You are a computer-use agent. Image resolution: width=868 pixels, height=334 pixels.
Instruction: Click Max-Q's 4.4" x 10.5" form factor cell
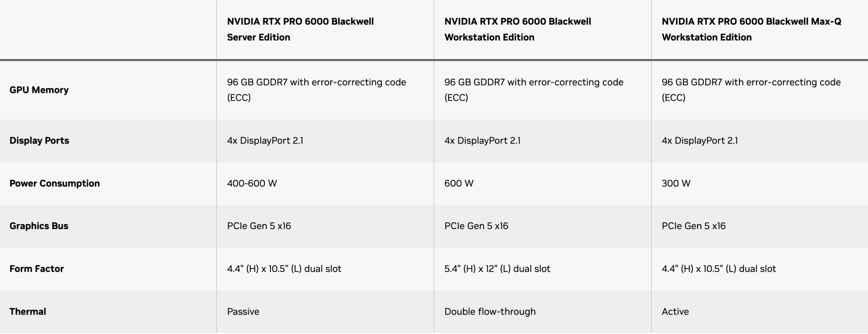tap(718, 269)
